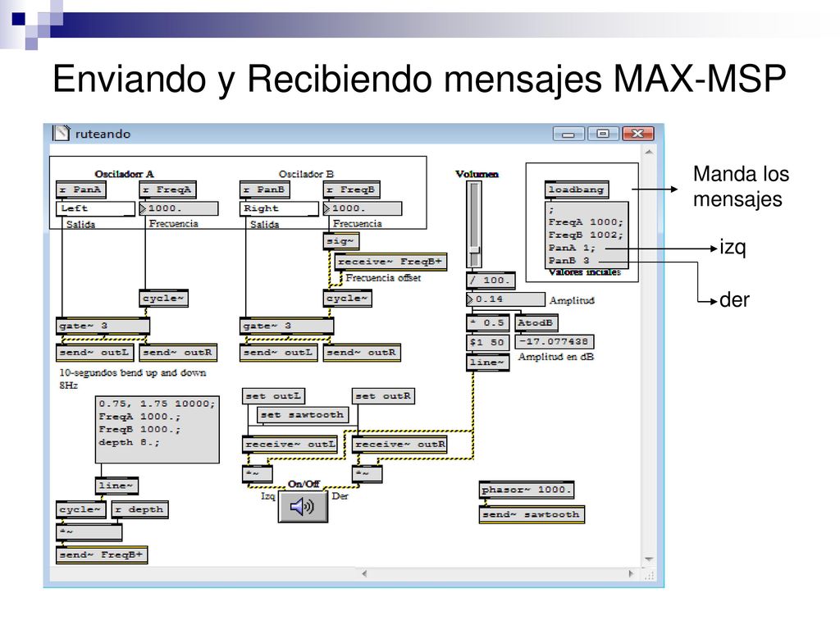Select the receive~ outL object
Viewport: 840px width, 630px height.
(290, 445)
